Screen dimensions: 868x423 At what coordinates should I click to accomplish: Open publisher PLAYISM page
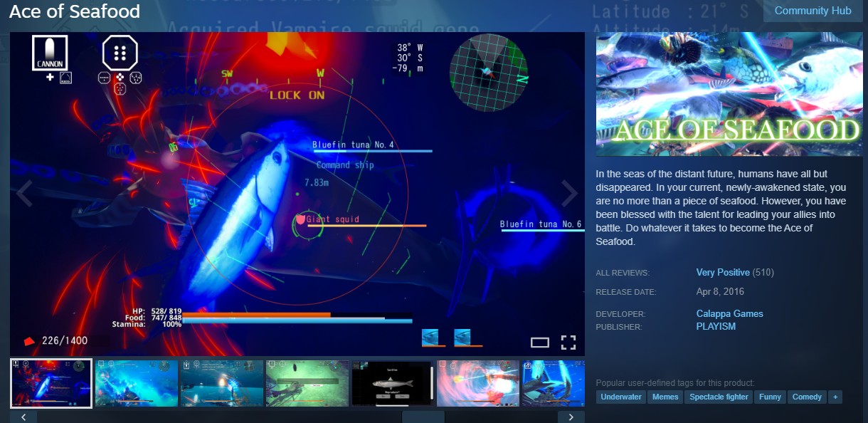click(x=716, y=327)
